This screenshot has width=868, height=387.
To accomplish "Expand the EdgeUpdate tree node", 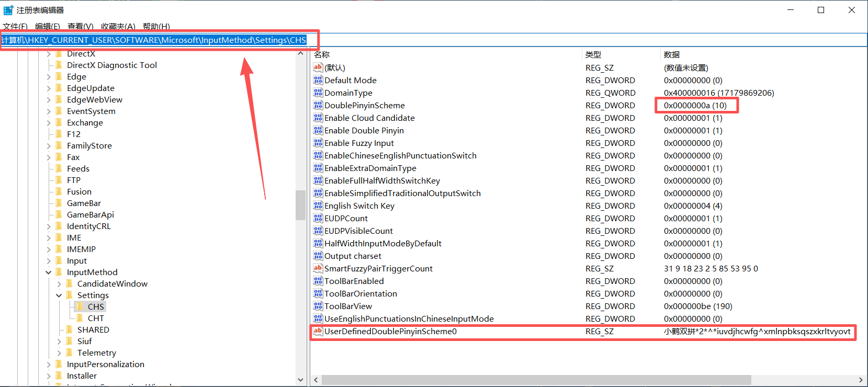I will click(49, 88).
